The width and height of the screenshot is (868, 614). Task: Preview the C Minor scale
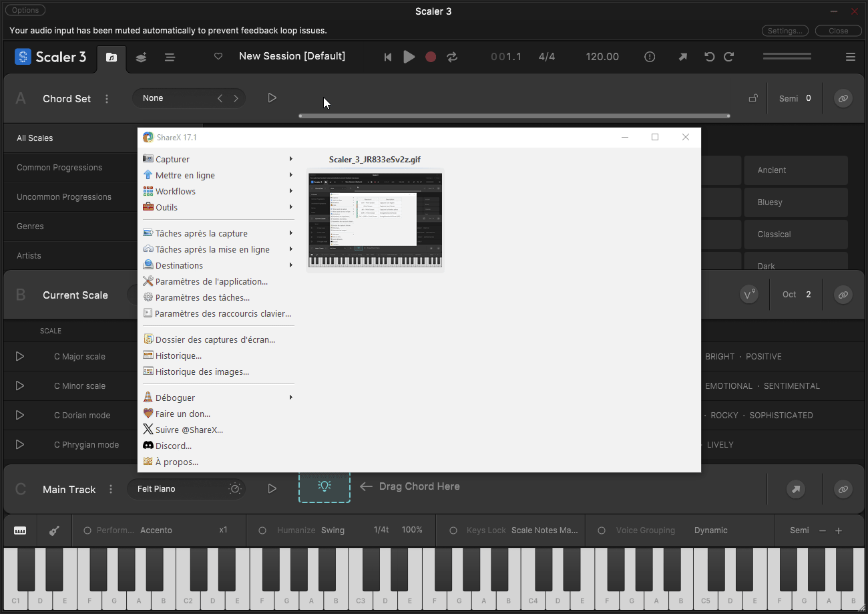pos(20,386)
